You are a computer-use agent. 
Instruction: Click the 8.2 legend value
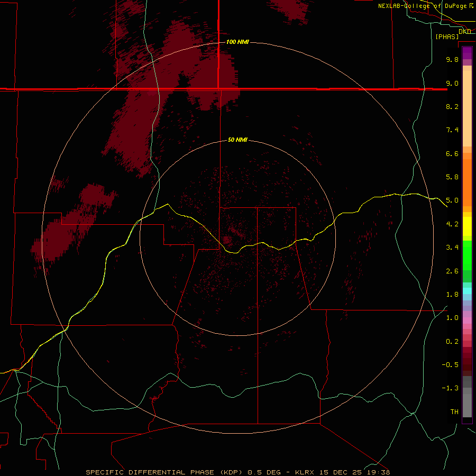click(452, 106)
